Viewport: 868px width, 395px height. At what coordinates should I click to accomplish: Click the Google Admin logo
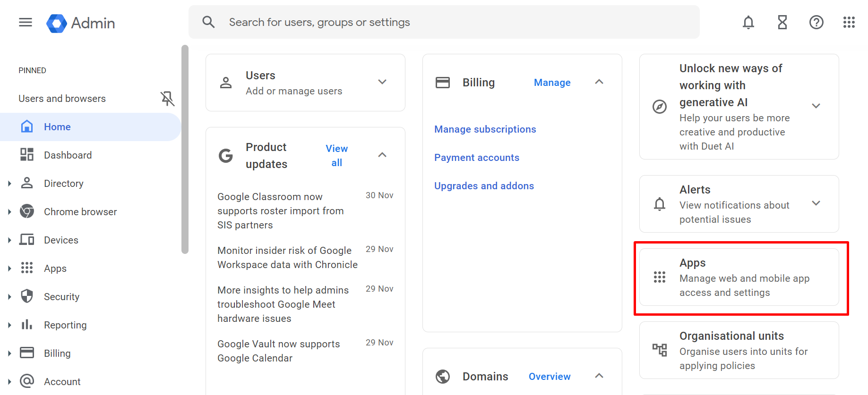[81, 23]
